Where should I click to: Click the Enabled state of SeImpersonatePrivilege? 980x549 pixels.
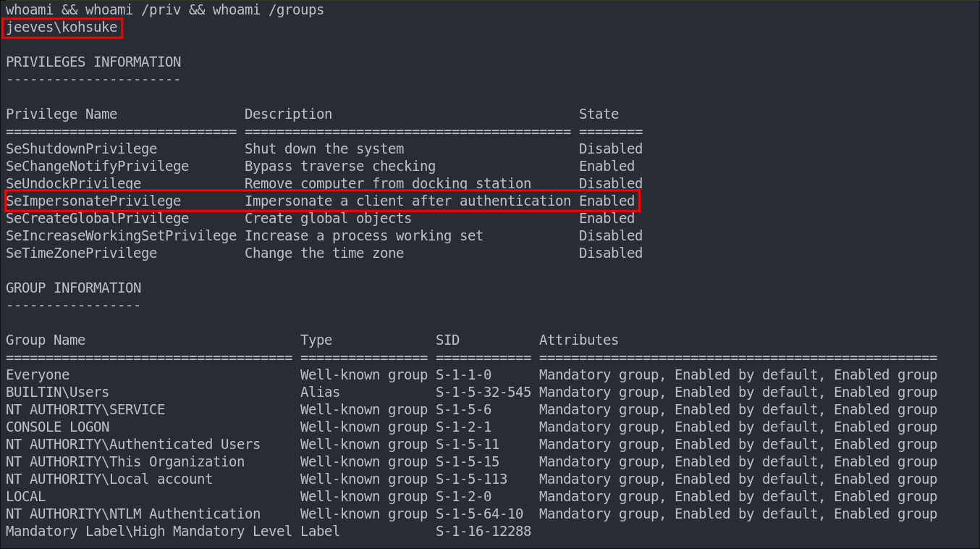click(x=607, y=201)
